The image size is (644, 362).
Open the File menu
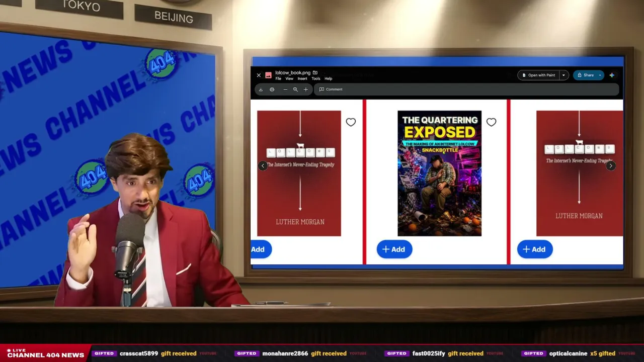pyautogui.click(x=278, y=79)
